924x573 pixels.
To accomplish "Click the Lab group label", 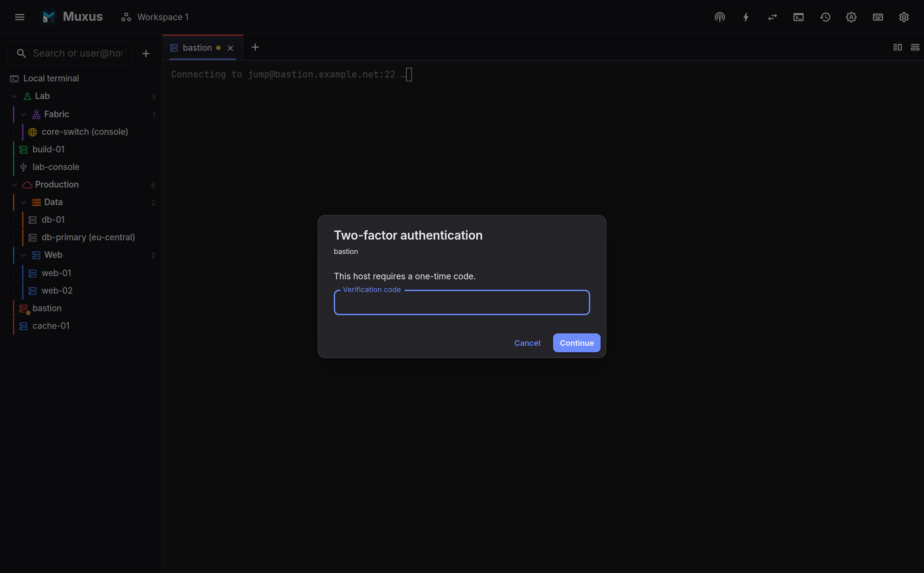I will (42, 96).
